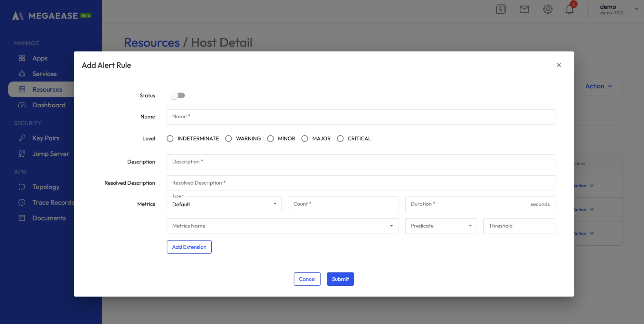Screen dimensions: 644x324
Task: Choose the MINOR level option
Action: pyautogui.click(x=271, y=139)
